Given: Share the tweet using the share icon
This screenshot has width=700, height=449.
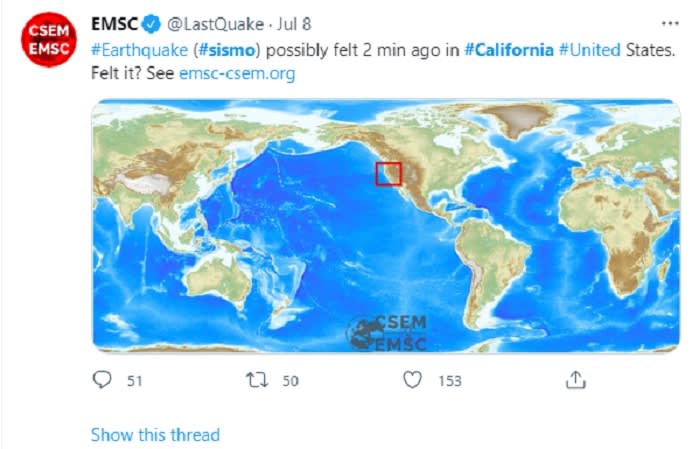Looking at the screenshot, I should click(x=575, y=380).
